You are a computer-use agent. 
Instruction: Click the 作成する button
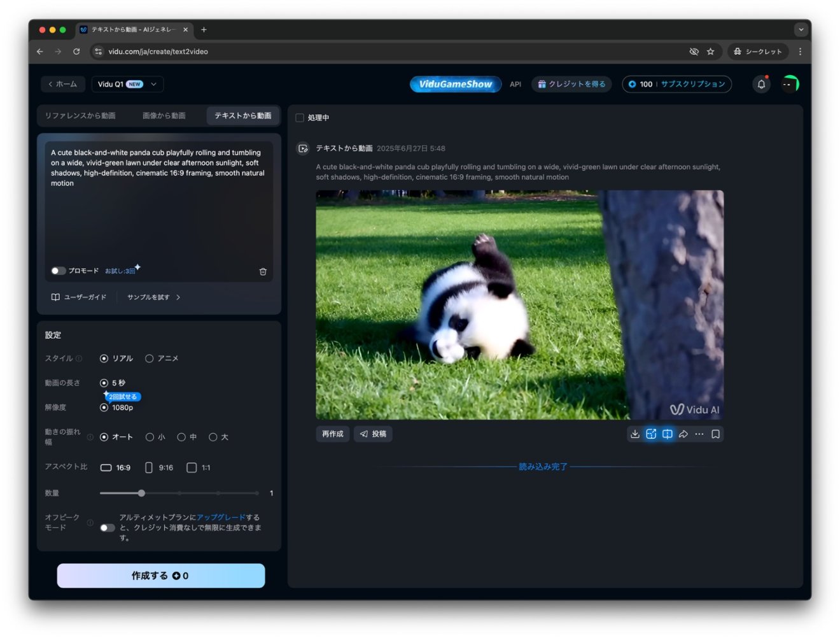(161, 576)
